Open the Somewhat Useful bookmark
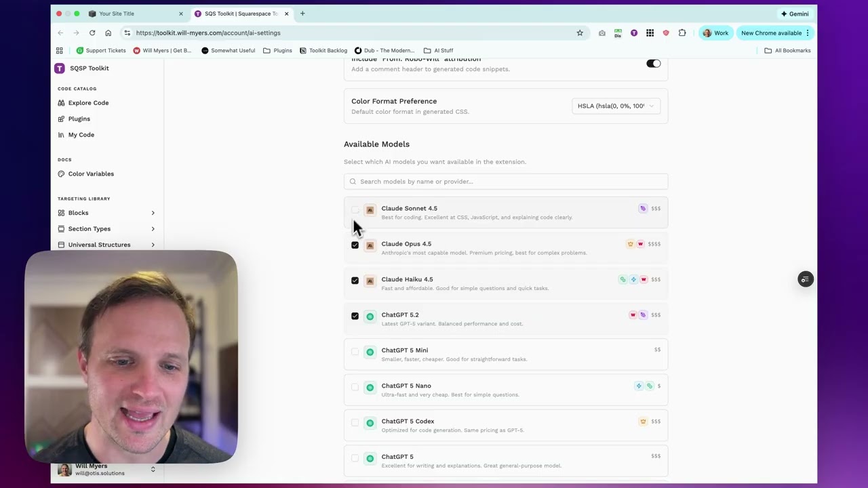Viewport: 868px width, 488px height. (229, 50)
